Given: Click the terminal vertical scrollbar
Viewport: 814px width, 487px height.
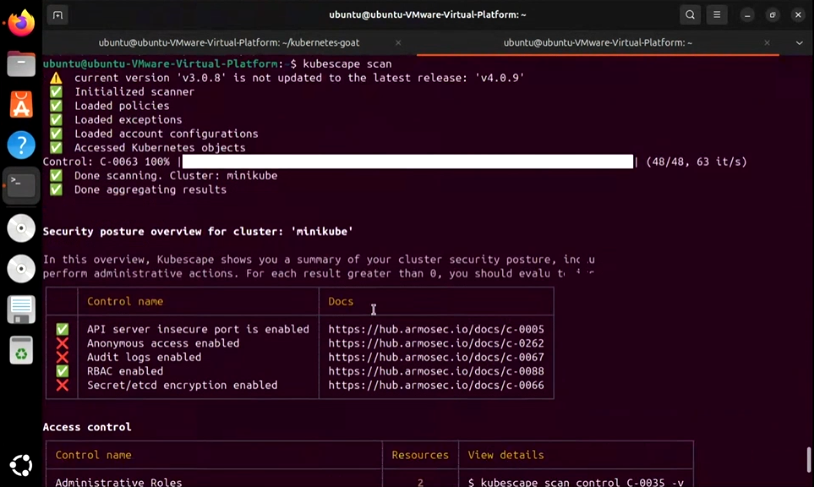Looking at the screenshot, I should click(x=808, y=459).
